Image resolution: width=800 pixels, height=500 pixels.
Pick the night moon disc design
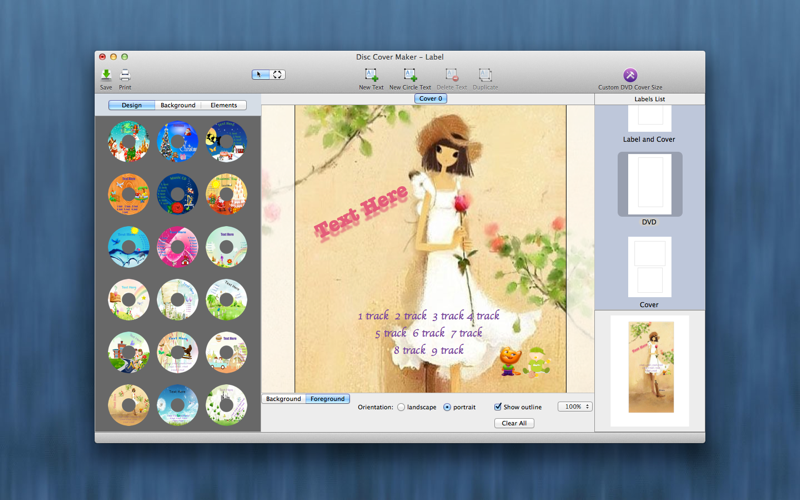point(226,141)
